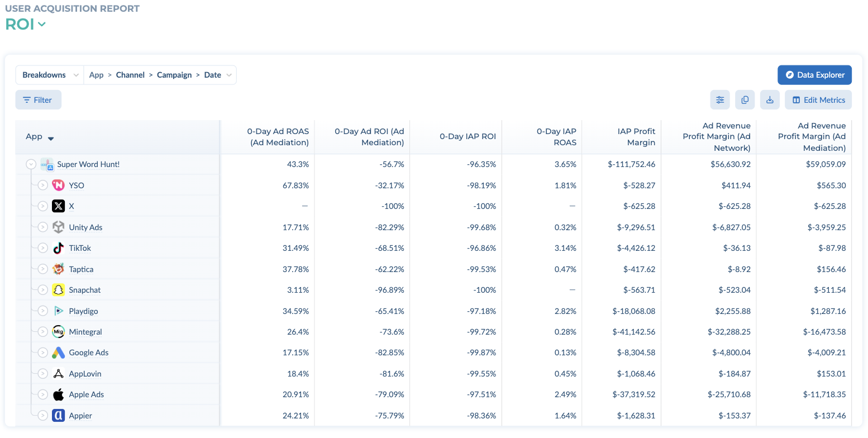This screenshot has width=868, height=438.
Task: Click the AppLovin logo icon
Action: (x=58, y=374)
